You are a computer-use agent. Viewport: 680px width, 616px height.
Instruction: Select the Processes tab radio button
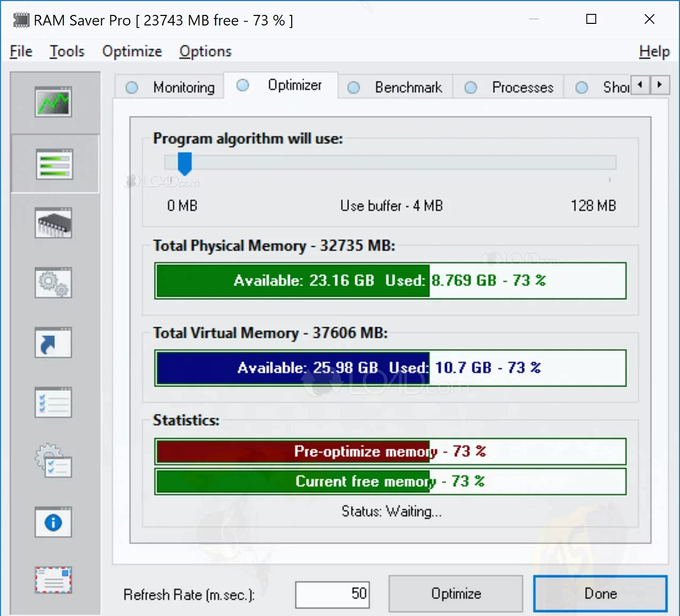(x=471, y=87)
